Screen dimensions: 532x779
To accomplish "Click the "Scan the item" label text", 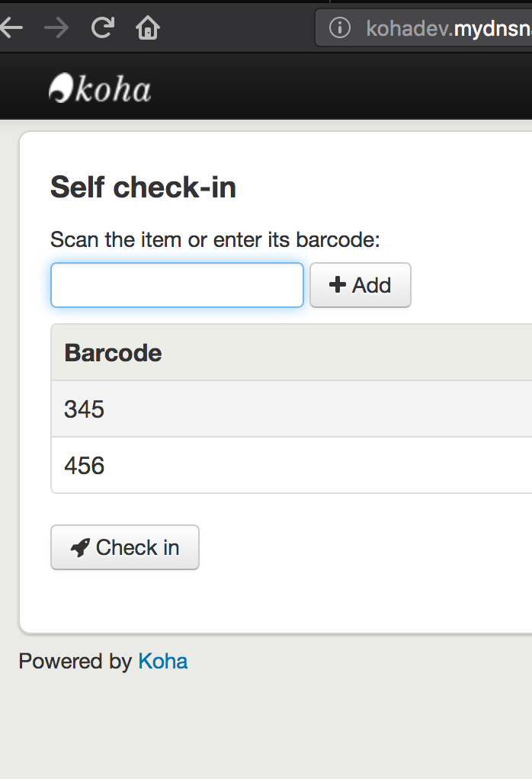I will point(214,239).
